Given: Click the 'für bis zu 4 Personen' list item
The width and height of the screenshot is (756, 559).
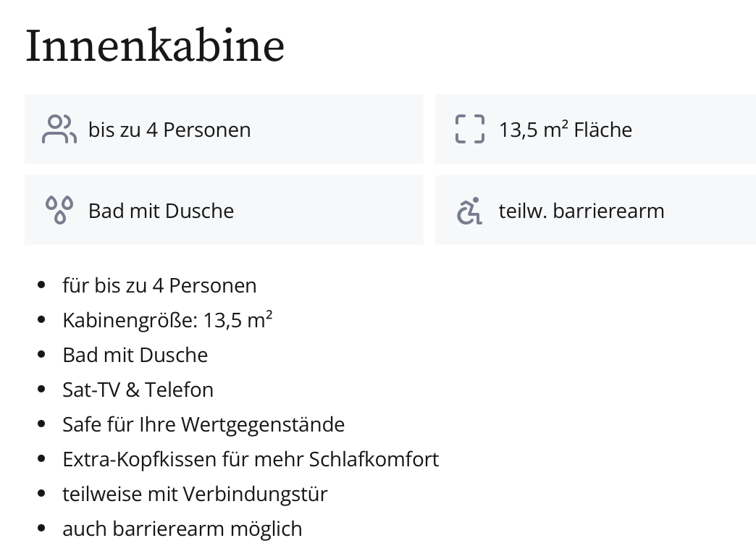Looking at the screenshot, I should (159, 286).
